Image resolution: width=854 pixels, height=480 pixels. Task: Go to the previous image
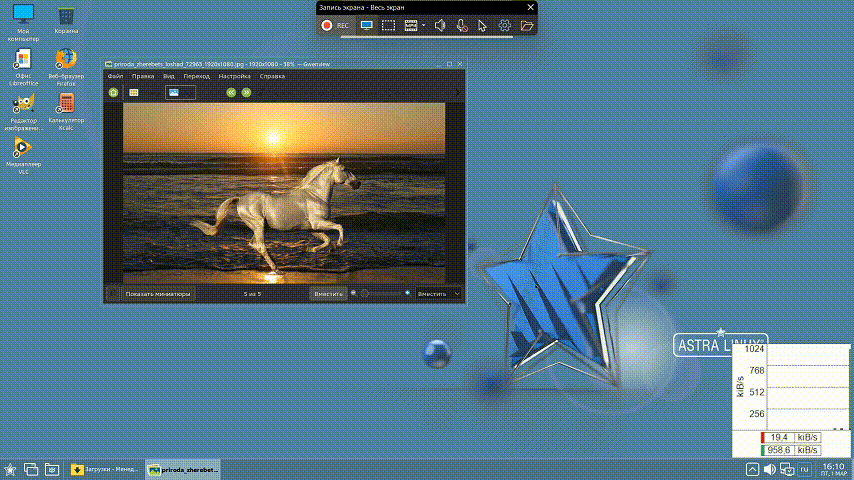click(231, 92)
